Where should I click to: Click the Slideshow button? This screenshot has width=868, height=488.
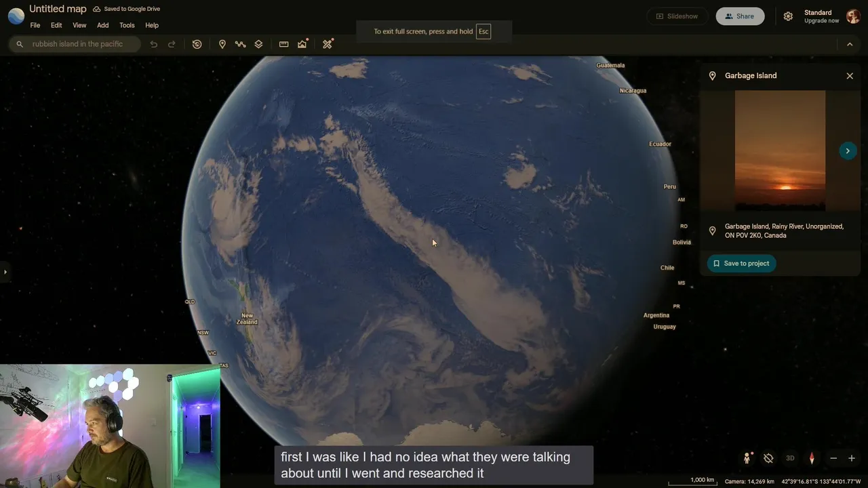(x=677, y=16)
